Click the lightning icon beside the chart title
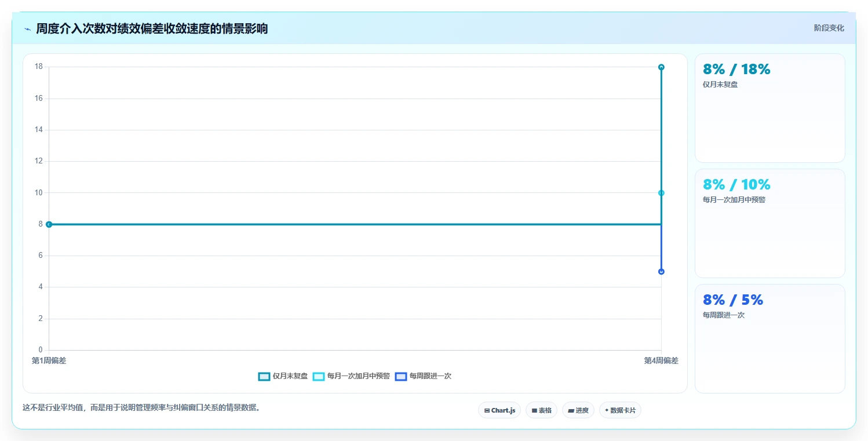868x441 pixels. (x=27, y=29)
